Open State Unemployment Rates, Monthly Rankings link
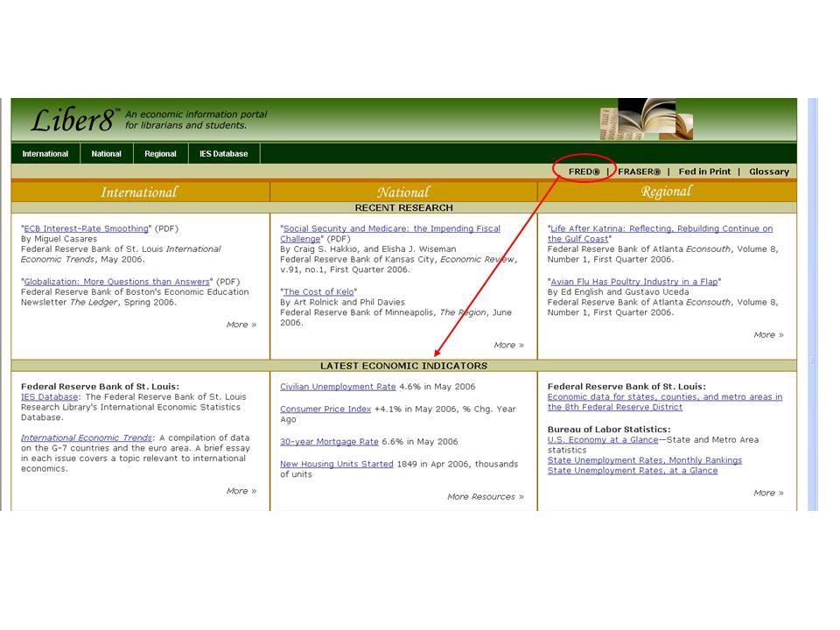The image size is (840, 630). 645,460
